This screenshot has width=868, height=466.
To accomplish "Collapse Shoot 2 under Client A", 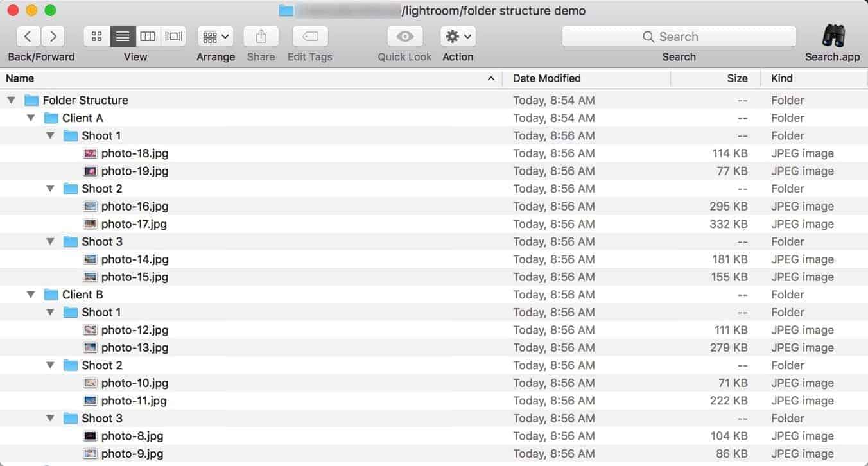I will (x=50, y=189).
